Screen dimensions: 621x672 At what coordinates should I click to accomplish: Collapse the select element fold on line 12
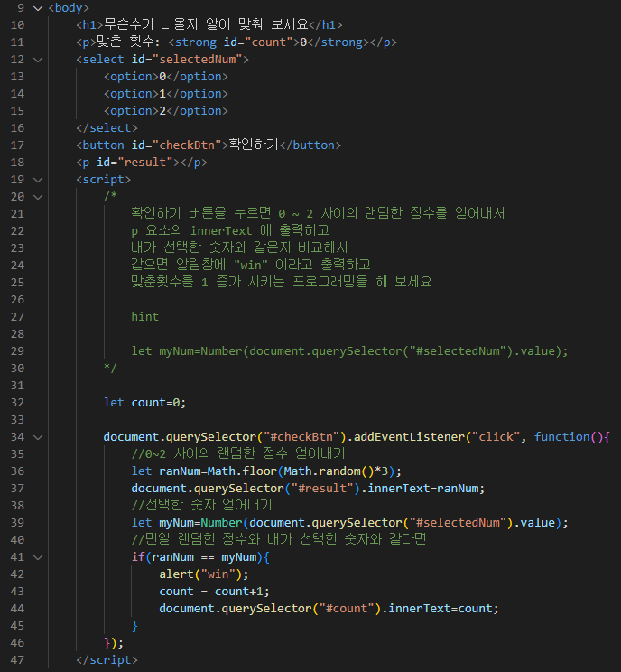38,60
